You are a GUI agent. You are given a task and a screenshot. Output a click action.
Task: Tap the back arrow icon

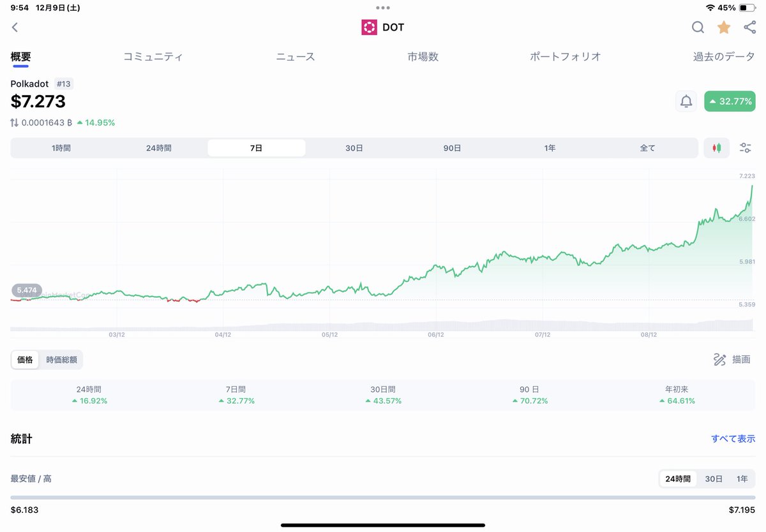(15, 27)
